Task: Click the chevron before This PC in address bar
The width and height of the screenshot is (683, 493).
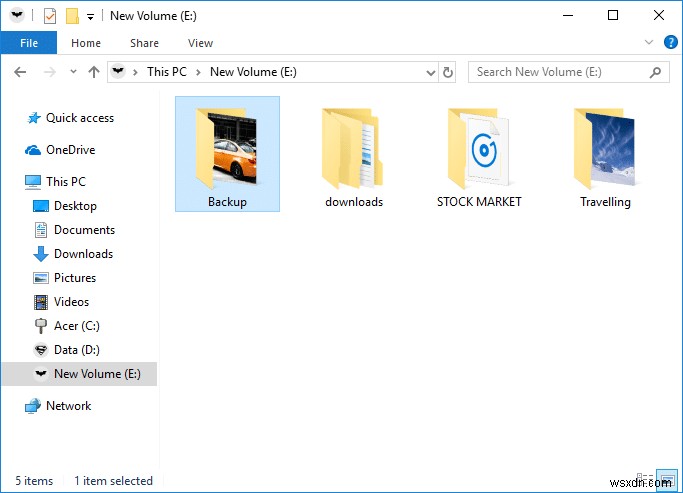Action: coord(135,72)
